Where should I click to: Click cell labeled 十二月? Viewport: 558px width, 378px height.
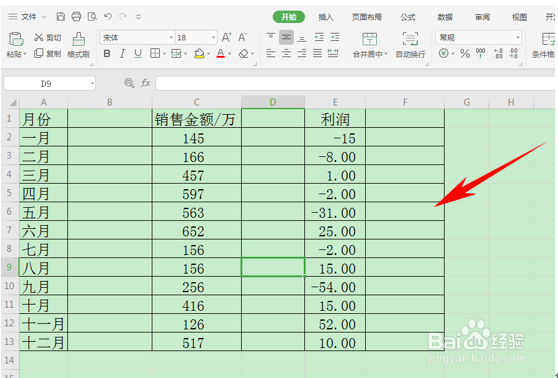pyautogui.click(x=43, y=342)
